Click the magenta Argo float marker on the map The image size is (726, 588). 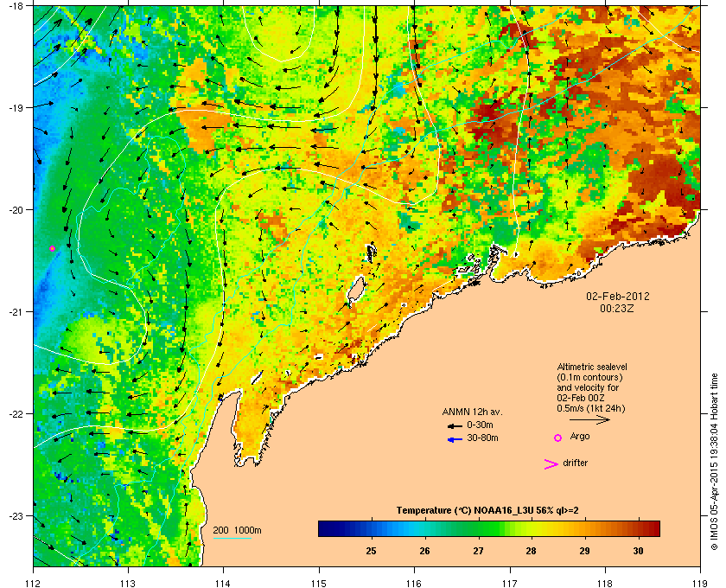53,249
